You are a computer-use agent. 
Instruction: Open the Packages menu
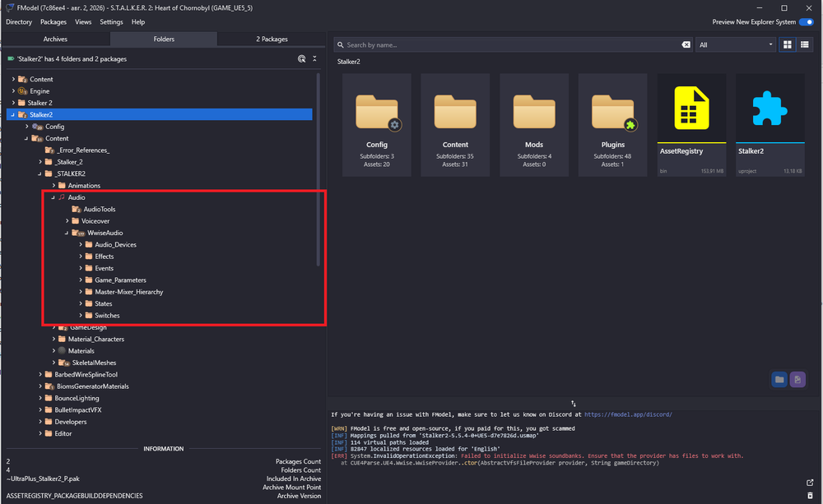53,22
